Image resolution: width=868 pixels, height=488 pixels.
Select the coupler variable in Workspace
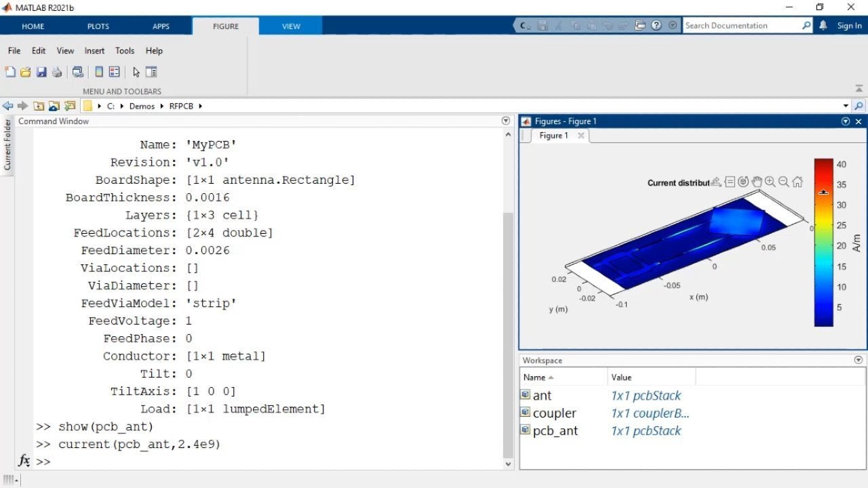click(x=555, y=413)
